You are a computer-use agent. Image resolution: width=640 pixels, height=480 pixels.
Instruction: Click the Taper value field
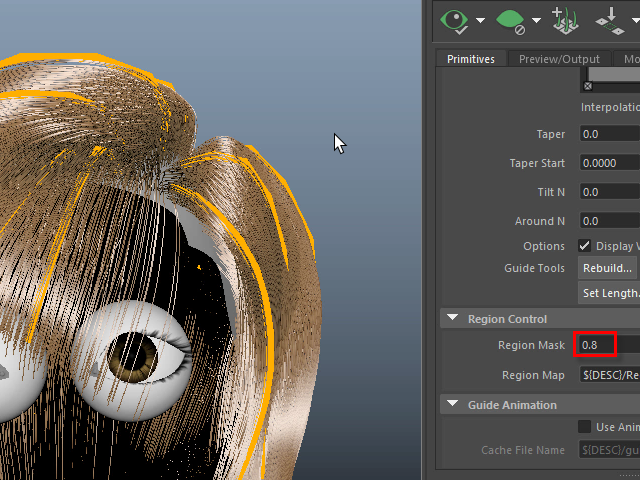coord(609,134)
